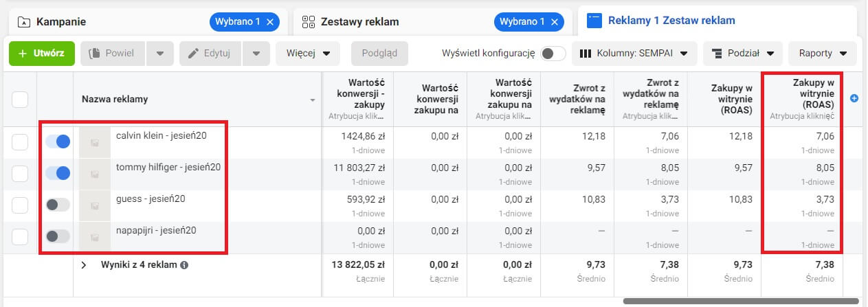This screenshot has height=307, width=868.
Task: Click the Zakupy w witrynie (ROAS) Atrybucja header
Action: pos(802,99)
